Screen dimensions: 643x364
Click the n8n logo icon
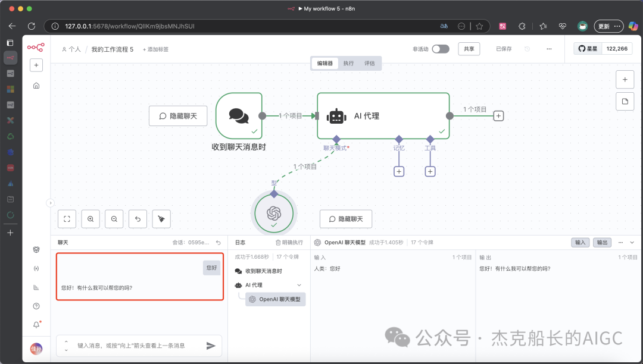tap(36, 48)
